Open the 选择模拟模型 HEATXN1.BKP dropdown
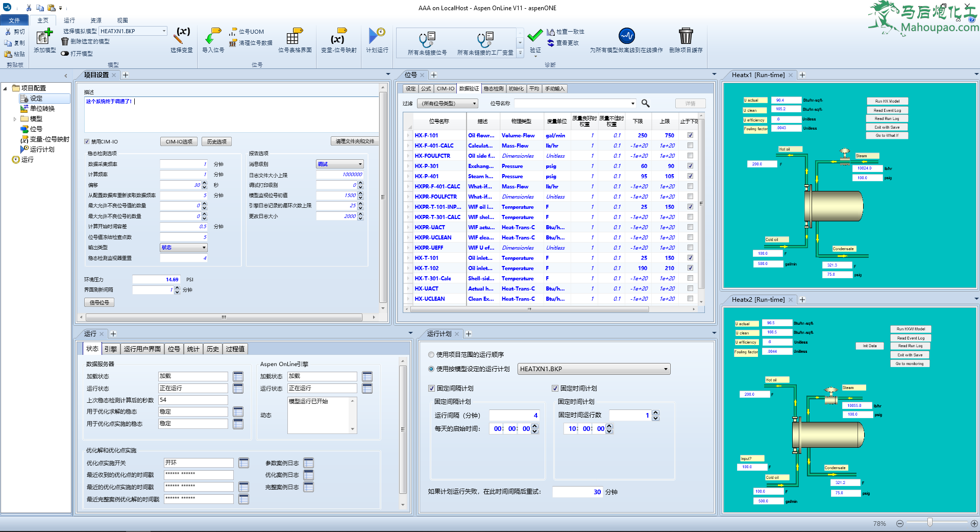 tap(164, 31)
